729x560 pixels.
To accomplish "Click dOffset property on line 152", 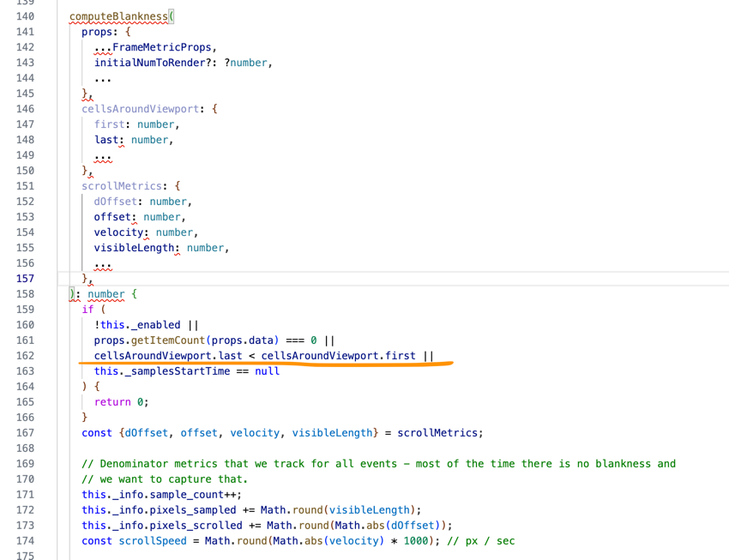I will [x=115, y=202].
